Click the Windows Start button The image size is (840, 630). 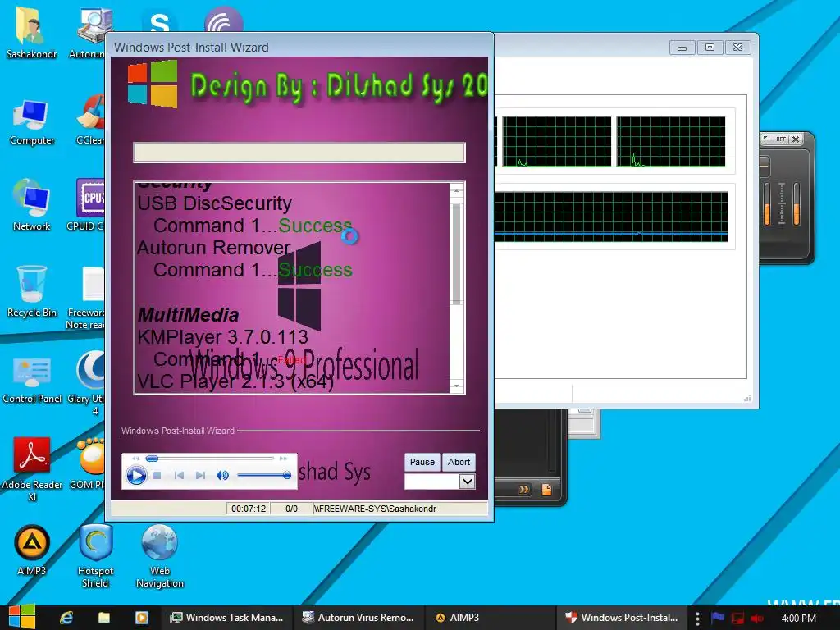[22, 617]
